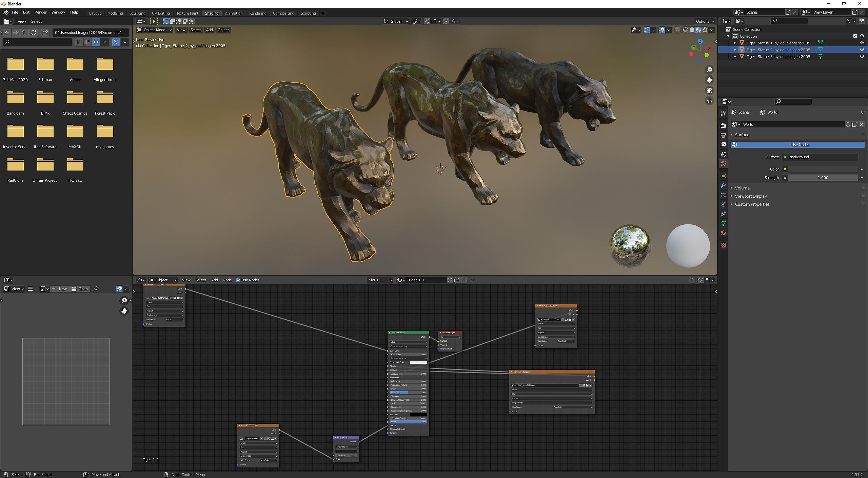Viewport: 868px width, 478px height.
Task: Open the Slot 1 material dropdown
Action: point(380,280)
